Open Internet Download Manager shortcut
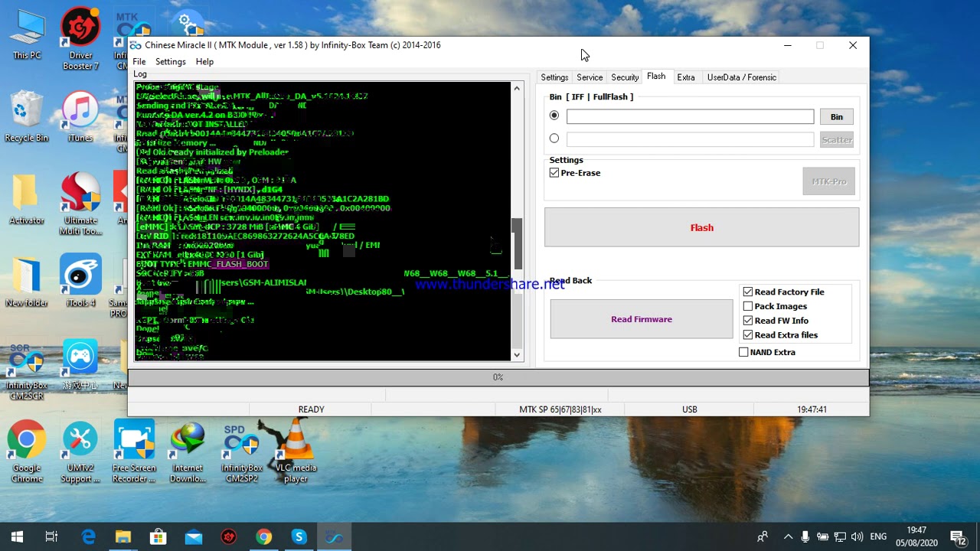The image size is (980, 551). [188, 452]
